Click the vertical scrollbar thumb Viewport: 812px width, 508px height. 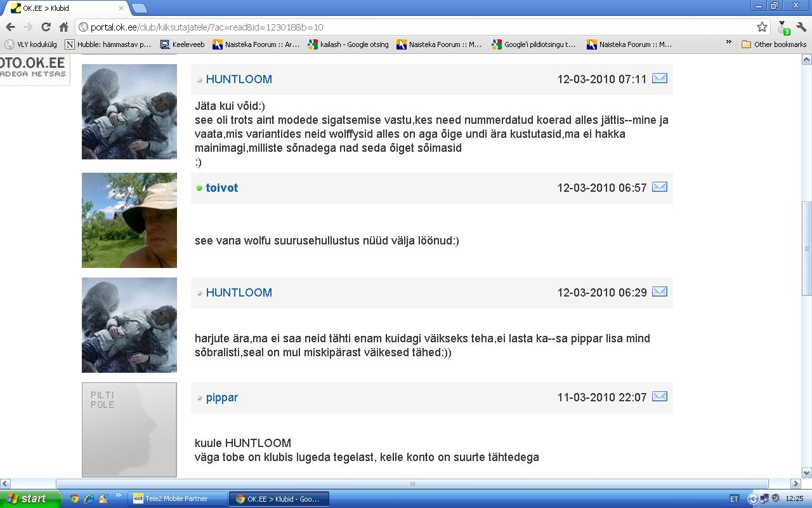807,248
